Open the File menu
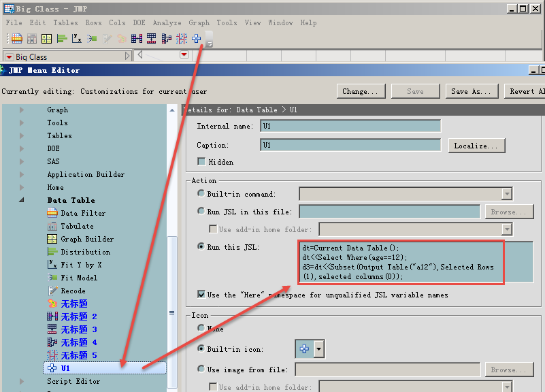This screenshot has height=392, width=545. tap(14, 22)
